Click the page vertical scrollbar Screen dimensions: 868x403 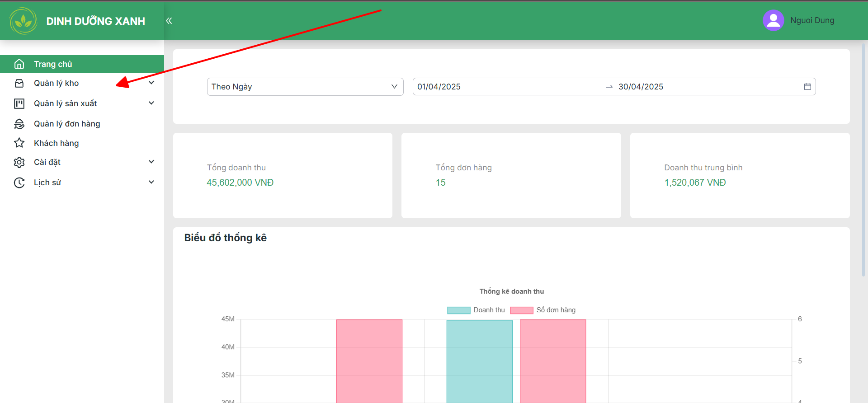click(863, 160)
